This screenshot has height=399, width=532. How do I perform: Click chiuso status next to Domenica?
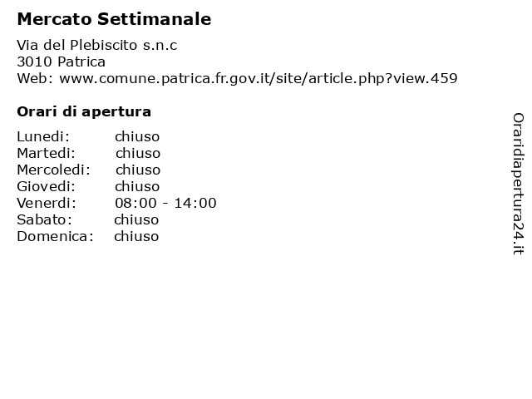pos(136,236)
